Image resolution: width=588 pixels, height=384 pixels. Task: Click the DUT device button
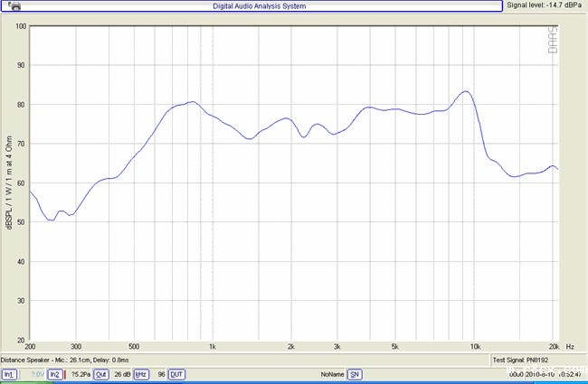click(x=176, y=374)
